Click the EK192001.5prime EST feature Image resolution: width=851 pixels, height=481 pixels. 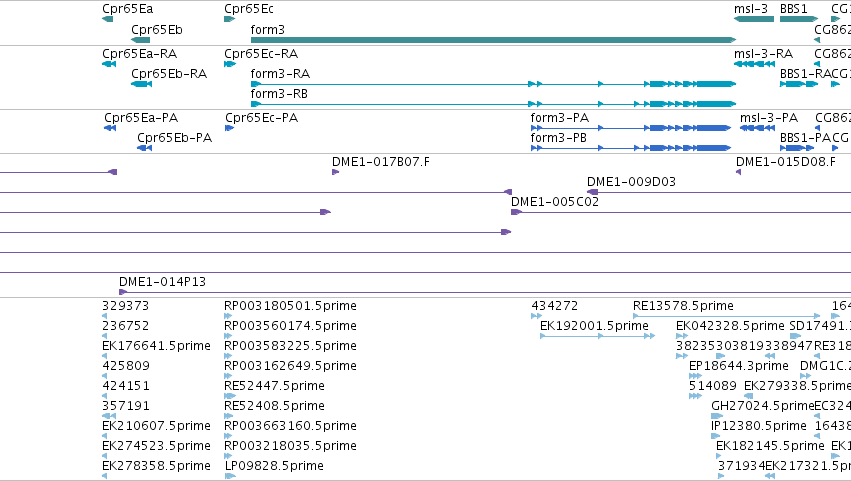[x=598, y=336]
